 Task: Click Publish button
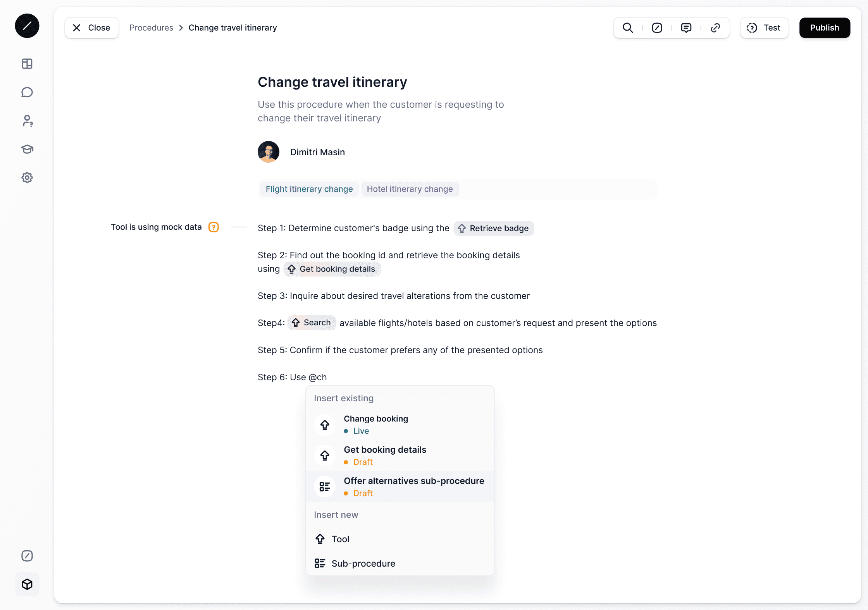[x=824, y=28]
